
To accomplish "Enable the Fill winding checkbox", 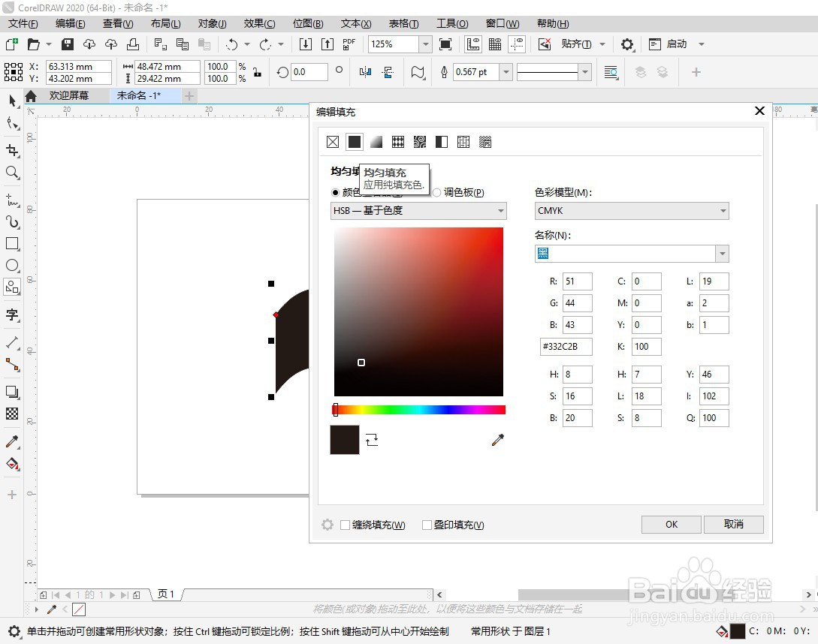I will 346,525.
